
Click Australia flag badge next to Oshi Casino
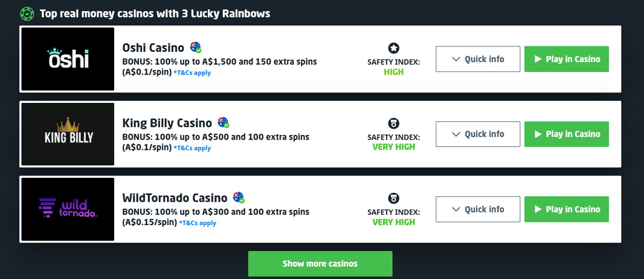pyautogui.click(x=196, y=48)
